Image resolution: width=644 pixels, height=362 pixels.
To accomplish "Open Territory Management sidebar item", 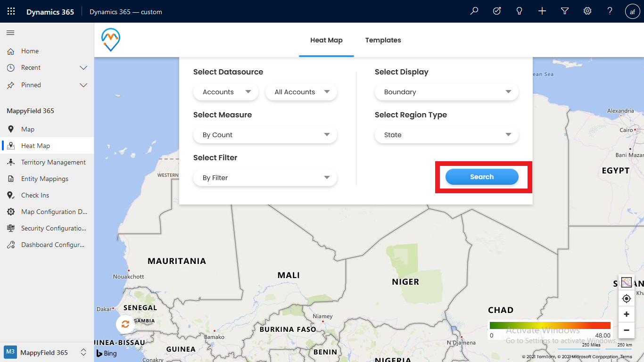I will pyautogui.click(x=47, y=162).
